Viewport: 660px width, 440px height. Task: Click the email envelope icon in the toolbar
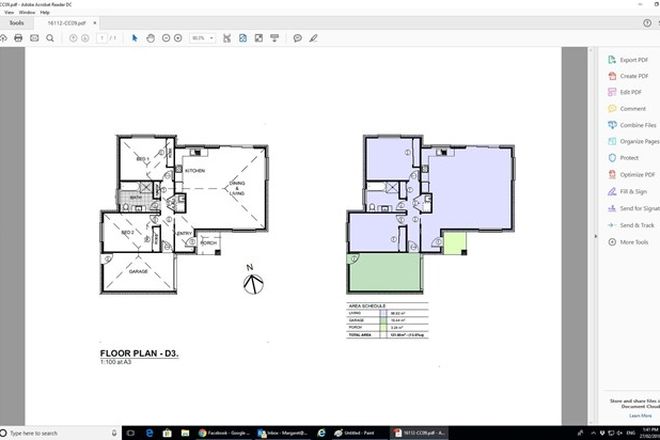[35, 37]
